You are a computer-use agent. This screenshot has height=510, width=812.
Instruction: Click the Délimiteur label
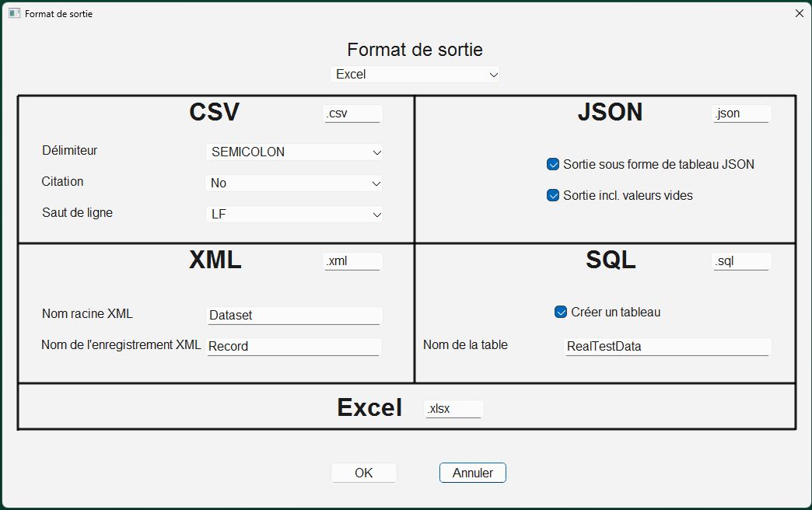pos(70,151)
